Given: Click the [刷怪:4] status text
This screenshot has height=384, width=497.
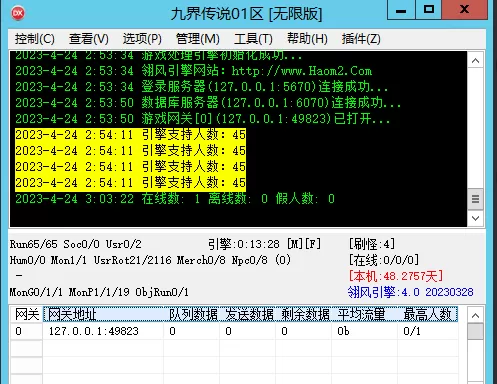Looking at the screenshot, I should pyautogui.click(x=372, y=244).
